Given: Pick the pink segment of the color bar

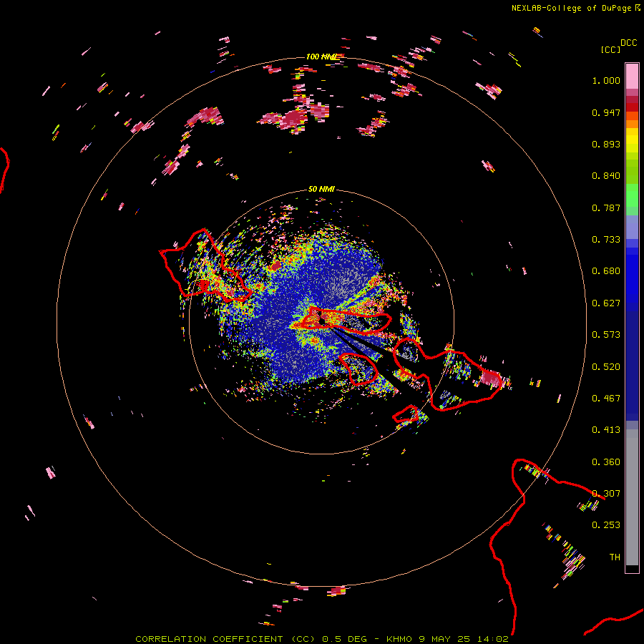Looking at the screenshot, I should [x=632, y=77].
